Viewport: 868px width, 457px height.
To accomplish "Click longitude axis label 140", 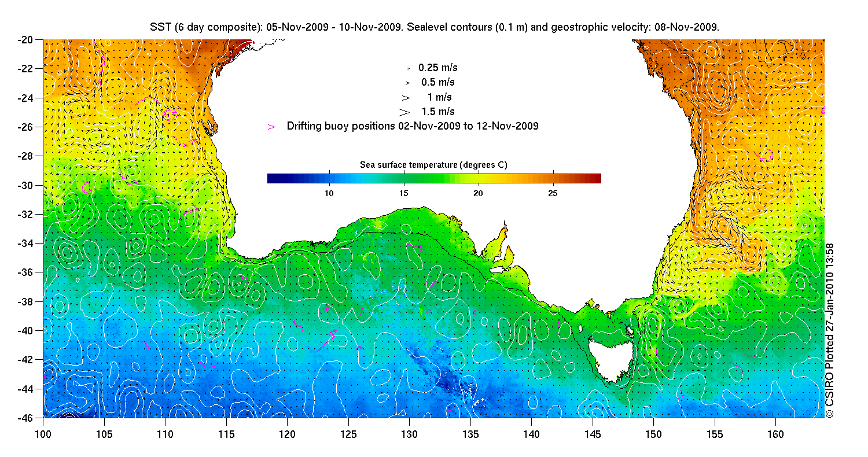I will pos(531,434).
